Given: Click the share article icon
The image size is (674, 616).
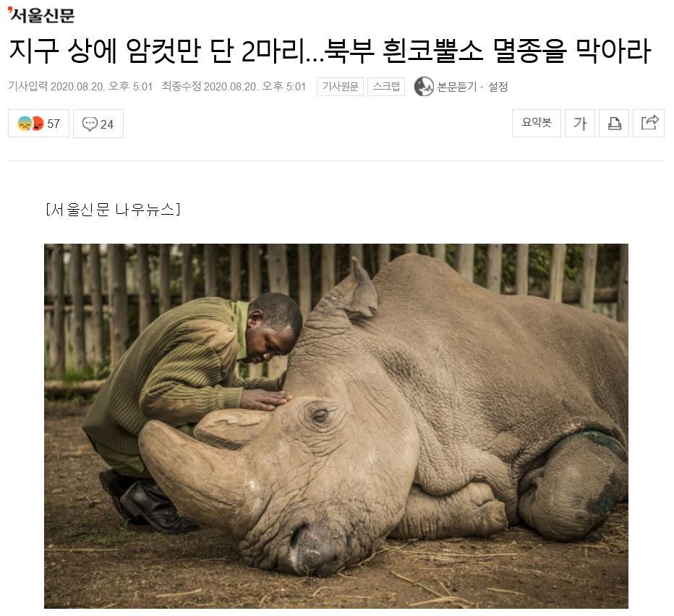Looking at the screenshot, I should tap(649, 124).
